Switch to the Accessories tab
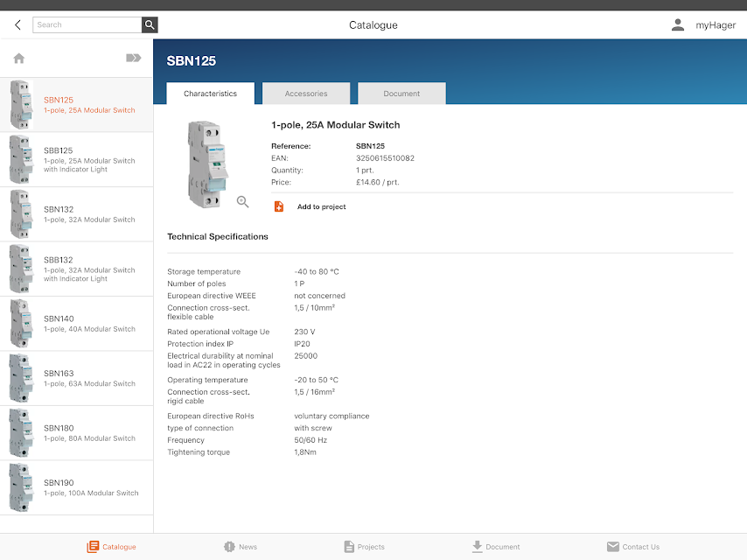The width and height of the screenshot is (747, 560). 306,94
